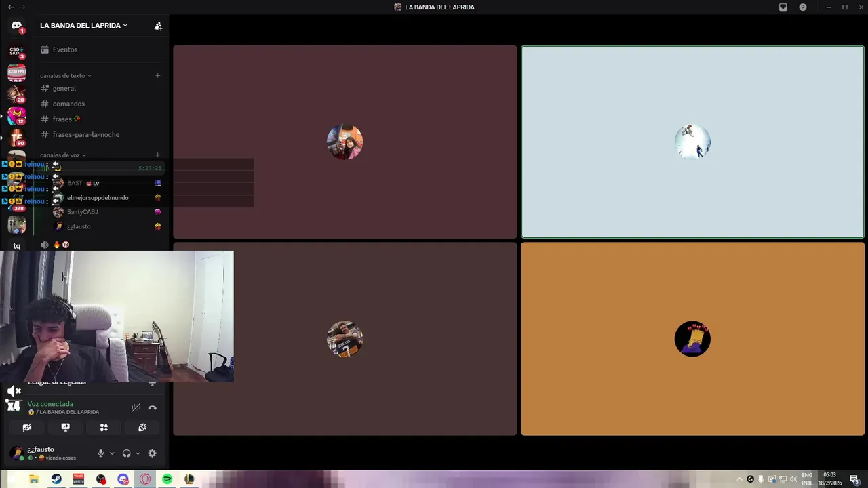This screenshot has height=488, width=868.
Task: Open the tq server icon
Action: click(17, 246)
